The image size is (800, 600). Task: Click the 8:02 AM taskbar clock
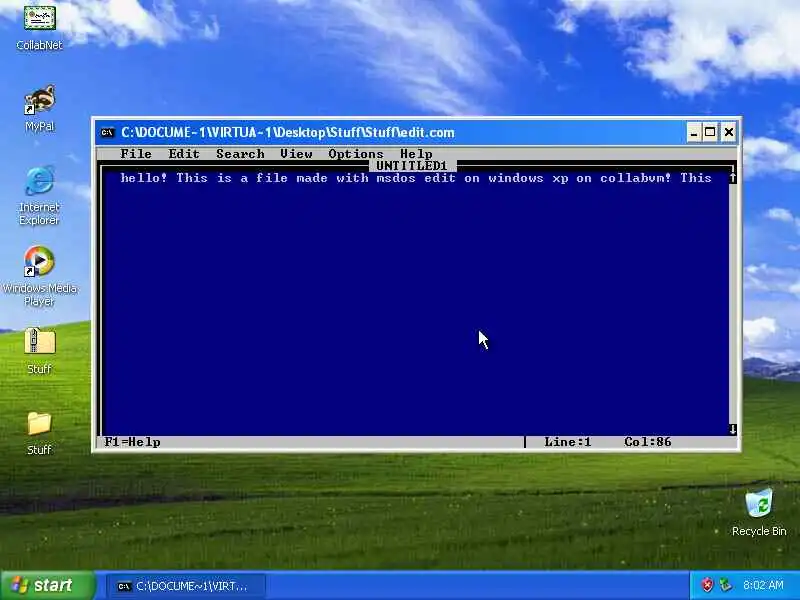(763, 585)
